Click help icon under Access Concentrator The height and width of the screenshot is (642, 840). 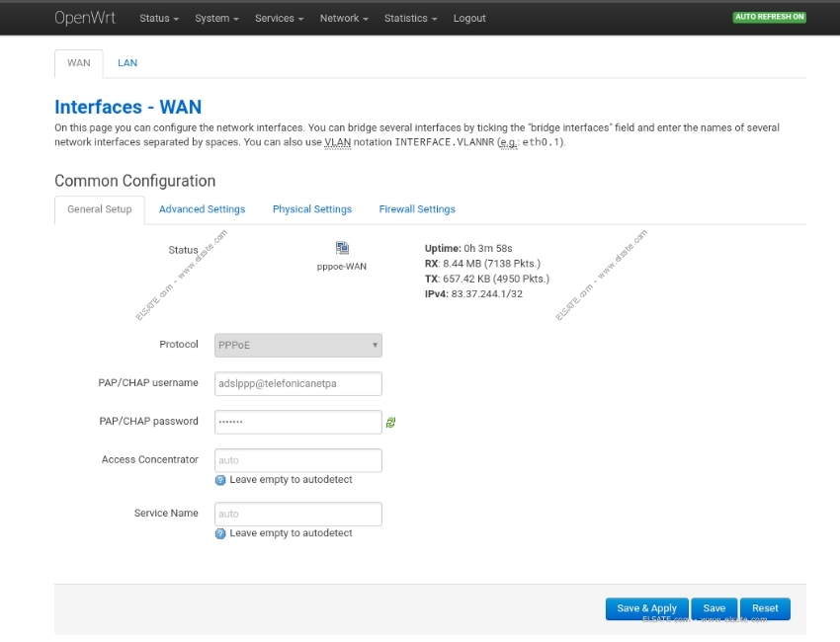pyautogui.click(x=220, y=480)
